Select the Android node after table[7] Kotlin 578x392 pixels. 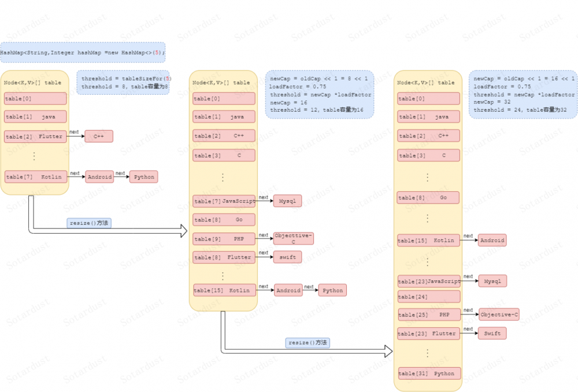click(99, 176)
